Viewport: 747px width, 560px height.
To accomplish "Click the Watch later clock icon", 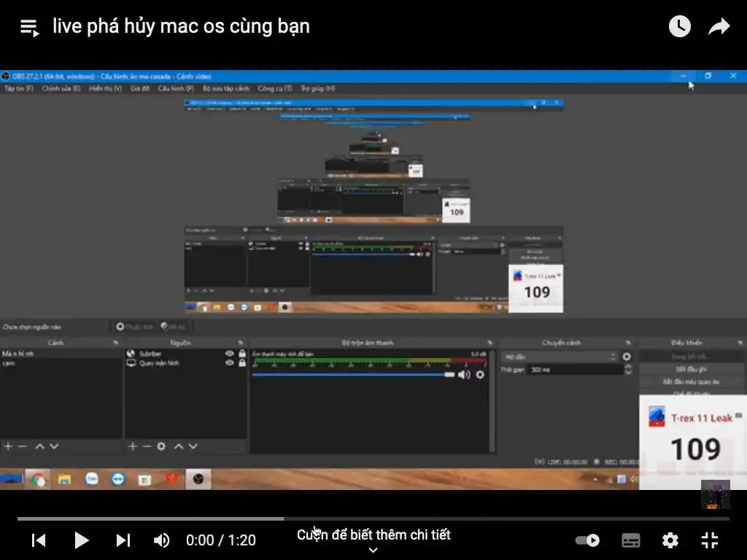I will (679, 26).
